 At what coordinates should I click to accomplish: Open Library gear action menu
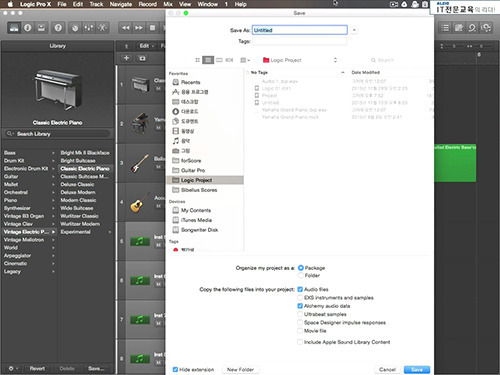[x=13, y=368]
